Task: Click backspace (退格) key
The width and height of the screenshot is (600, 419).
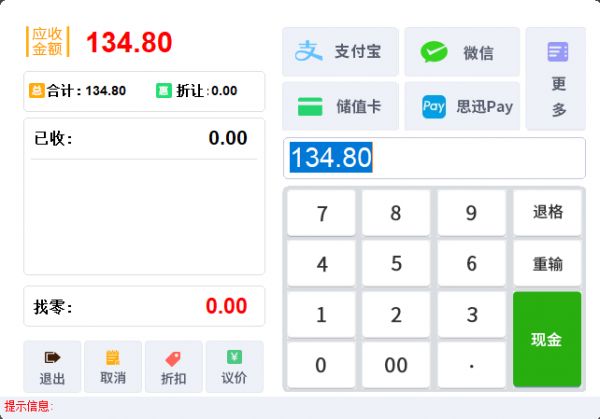Action: click(x=547, y=212)
